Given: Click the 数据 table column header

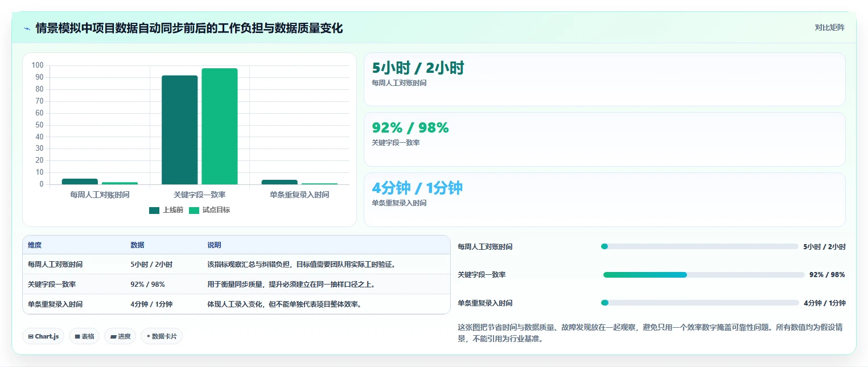Looking at the screenshot, I should click(137, 245).
